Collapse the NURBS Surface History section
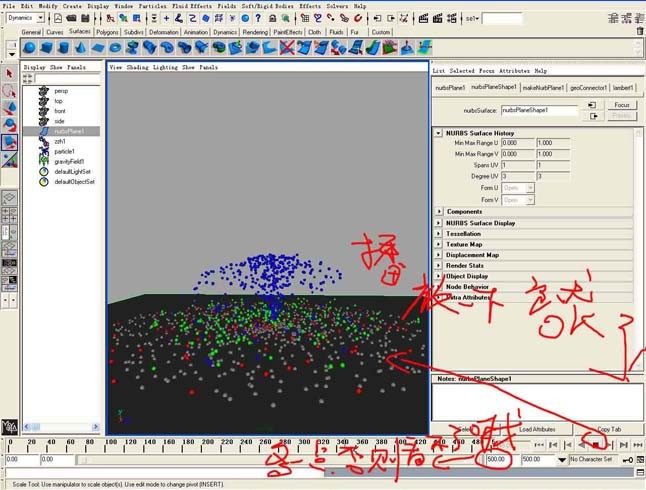The width and height of the screenshot is (646, 490). click(439, 134)
